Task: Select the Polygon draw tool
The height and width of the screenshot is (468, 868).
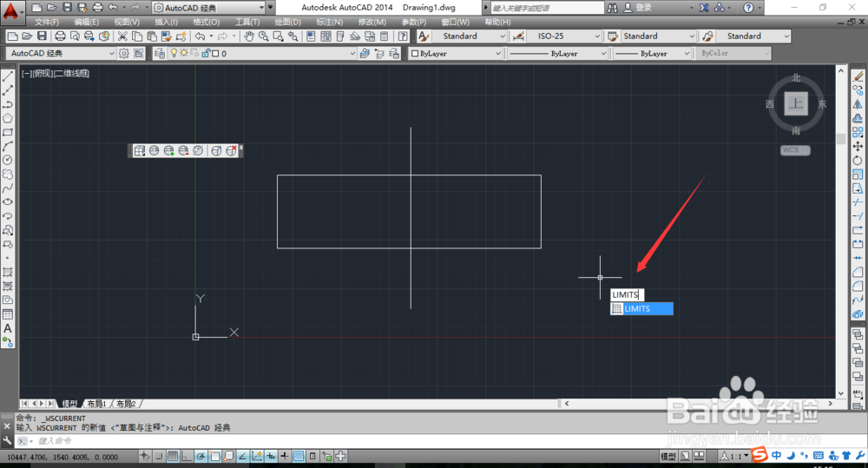Action: pos(8,118)
